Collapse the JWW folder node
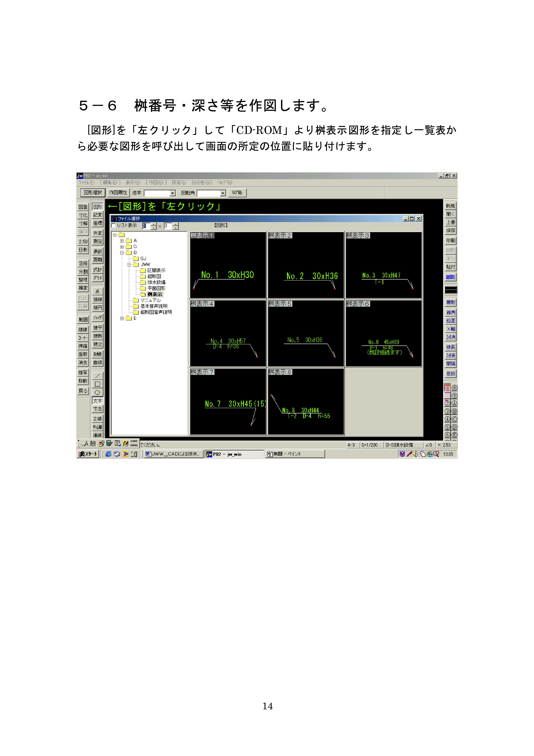This screenshot has width=534, height=756. 129,265
